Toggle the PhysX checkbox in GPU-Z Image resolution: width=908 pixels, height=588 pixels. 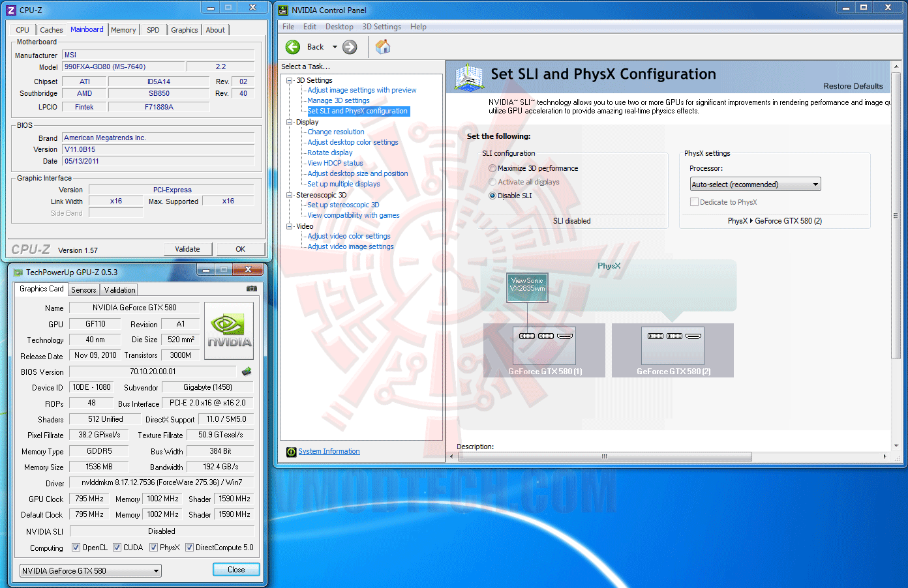[153, 548]
